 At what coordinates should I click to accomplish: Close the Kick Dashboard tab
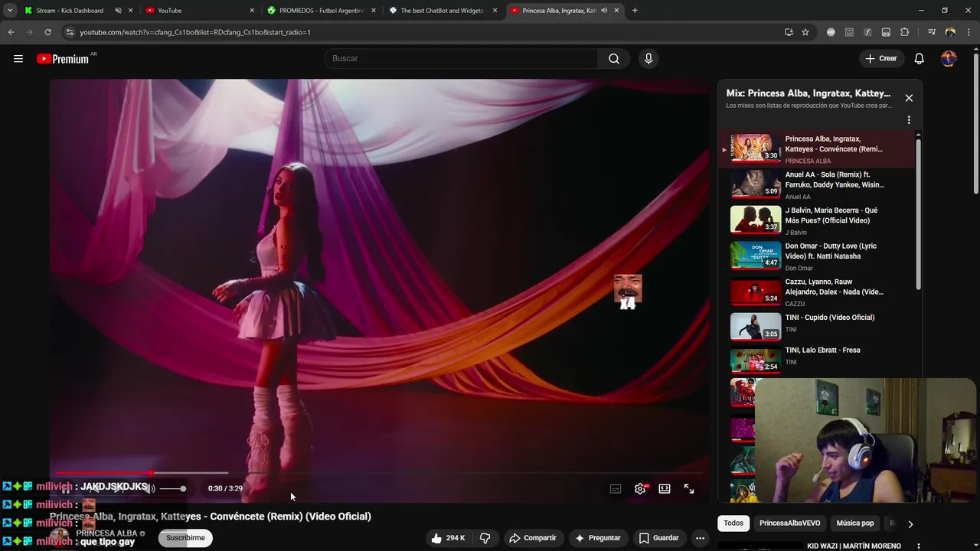131,11
